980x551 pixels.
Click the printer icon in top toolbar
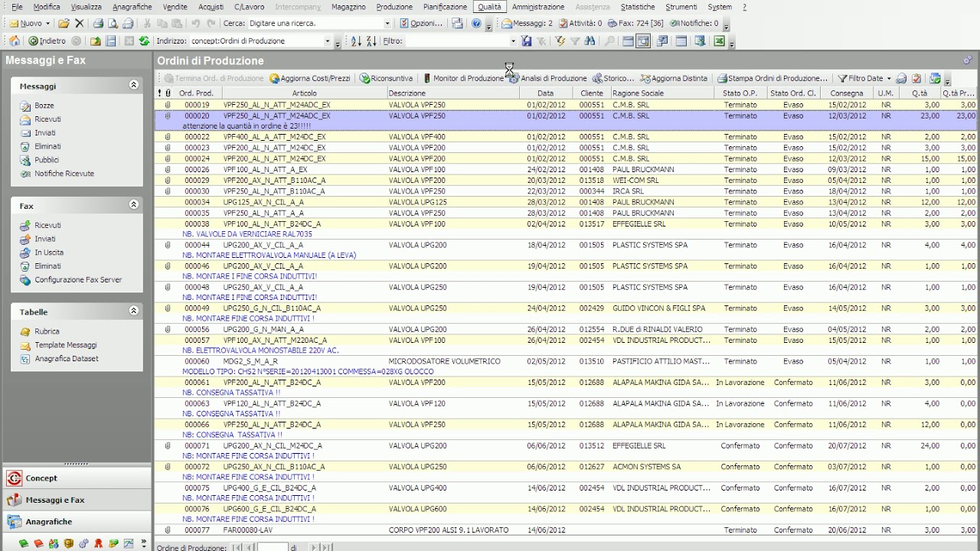click(98, 24)
